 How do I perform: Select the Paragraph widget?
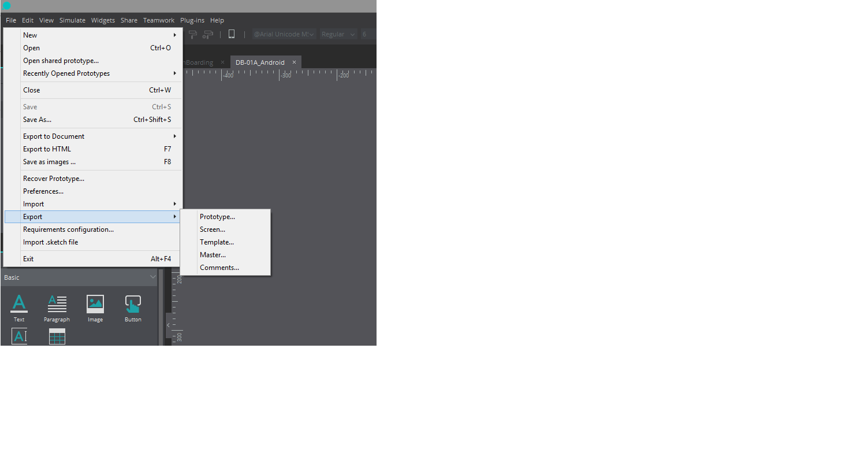(57, 307)
